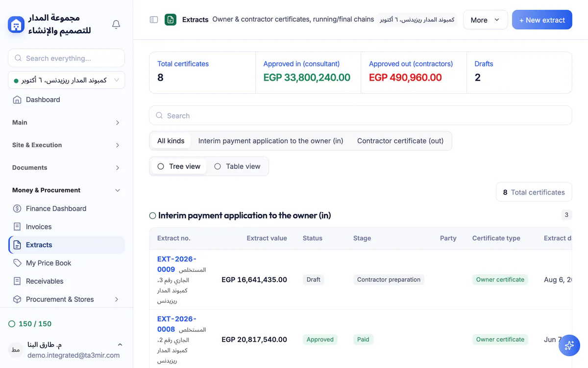Click the magnifier icon in sidebar search
The width and height of the screenshot is (588, 368).
click(x=18, y=58)
